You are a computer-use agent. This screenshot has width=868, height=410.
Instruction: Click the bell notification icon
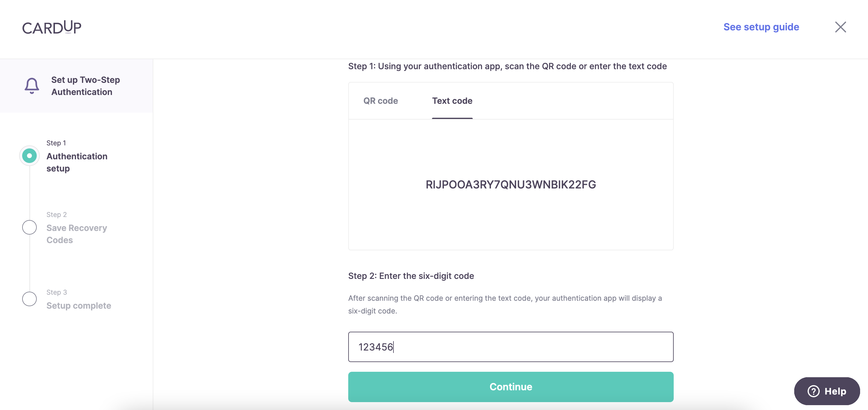coord(32,86)
